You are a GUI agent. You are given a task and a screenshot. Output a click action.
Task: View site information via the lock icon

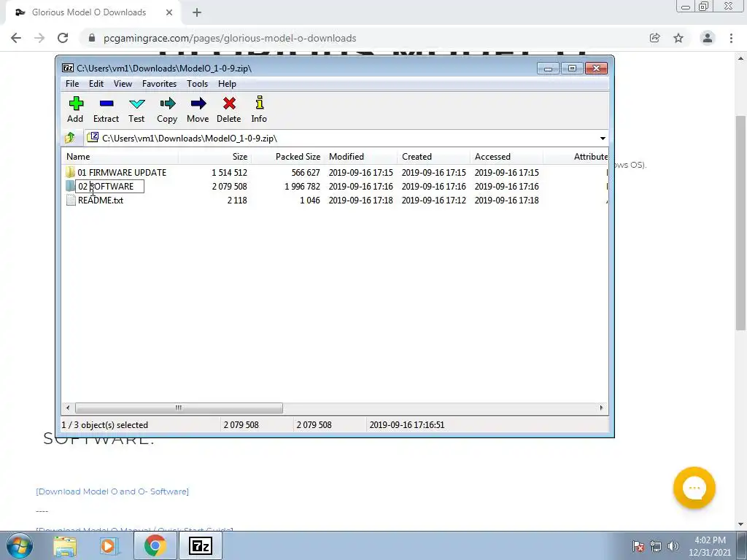tap(92, 38)
